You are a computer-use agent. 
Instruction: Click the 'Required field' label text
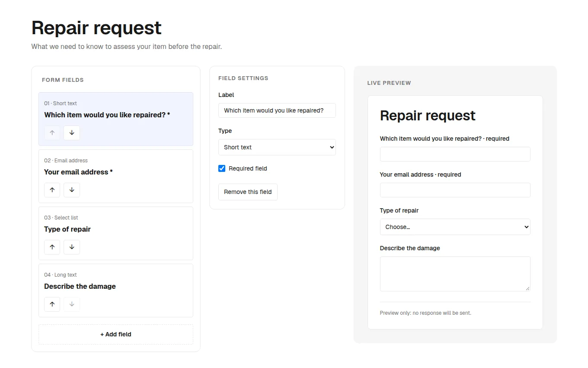pos(248,168)
